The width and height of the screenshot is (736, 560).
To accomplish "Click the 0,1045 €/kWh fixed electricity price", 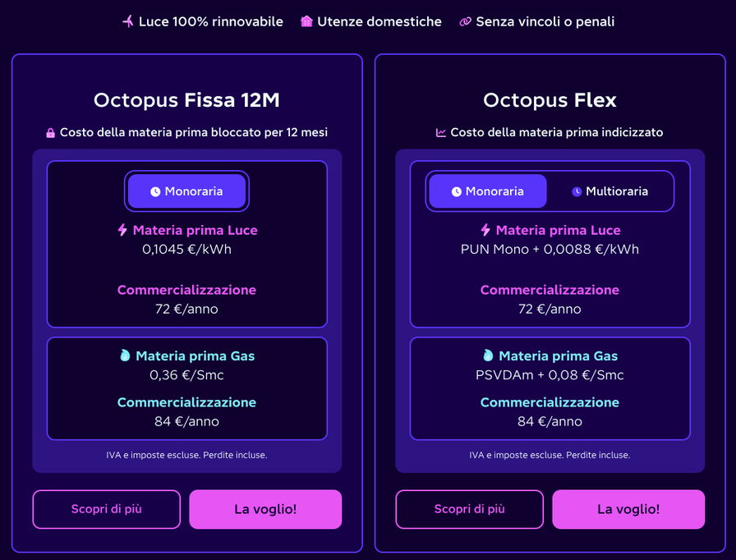I will pyautogui.click(x=186, y=249).
